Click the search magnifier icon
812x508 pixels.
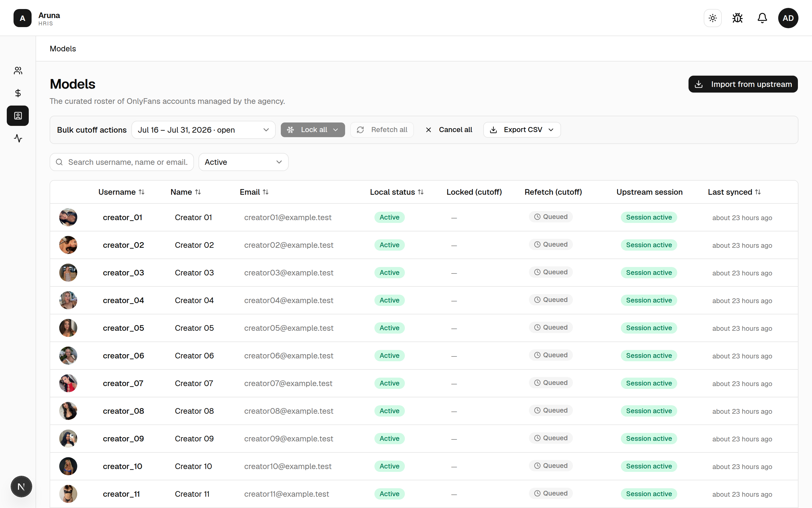click(x=59, y=162)
